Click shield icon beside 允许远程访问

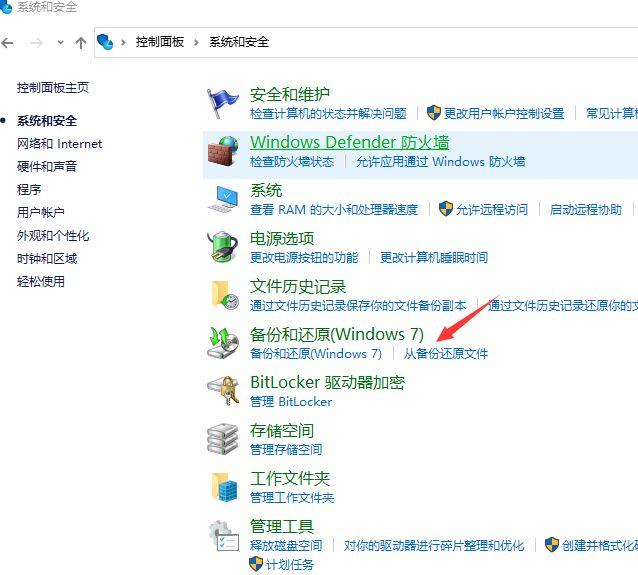pyautogui.click(x=446, y=209)
